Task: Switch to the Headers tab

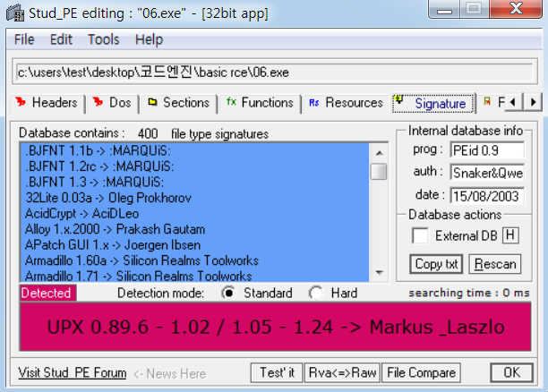Action: point(47,103)
